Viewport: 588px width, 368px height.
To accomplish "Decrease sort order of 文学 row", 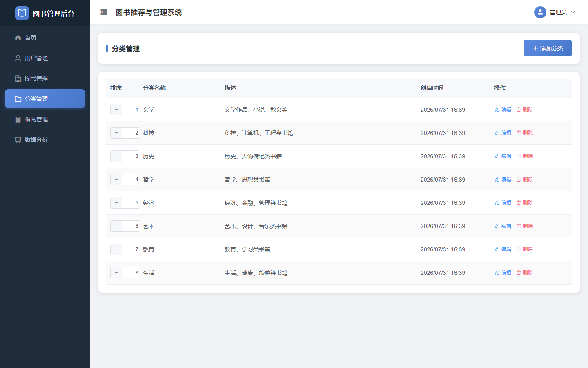I will pyautogui.click(x=116, y=110).
